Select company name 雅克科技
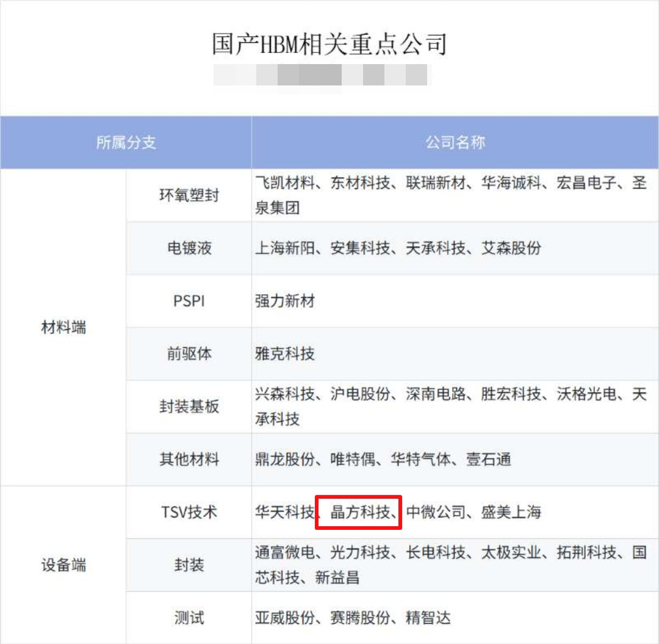This screenshot has width=659, height=644. pos(285,353)
